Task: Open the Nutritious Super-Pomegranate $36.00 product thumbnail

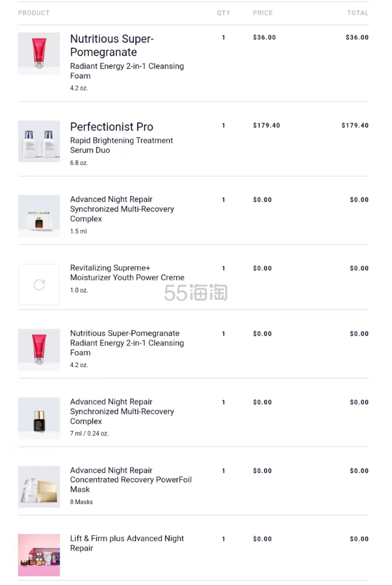Action: point(39,53)
